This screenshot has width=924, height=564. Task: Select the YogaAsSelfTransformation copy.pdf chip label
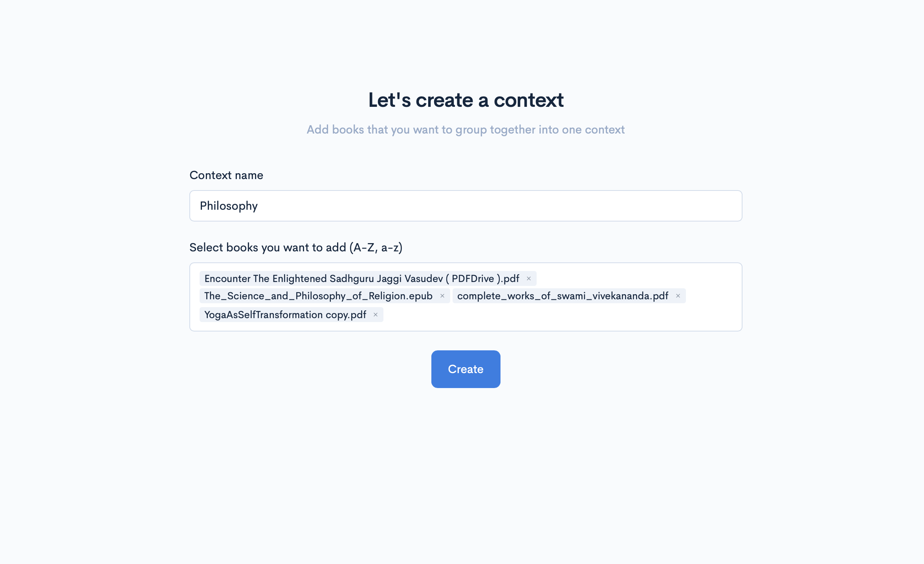285,315
